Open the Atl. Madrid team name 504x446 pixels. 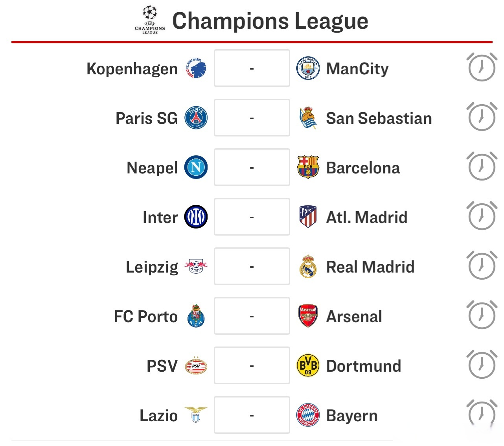[366, 217]
